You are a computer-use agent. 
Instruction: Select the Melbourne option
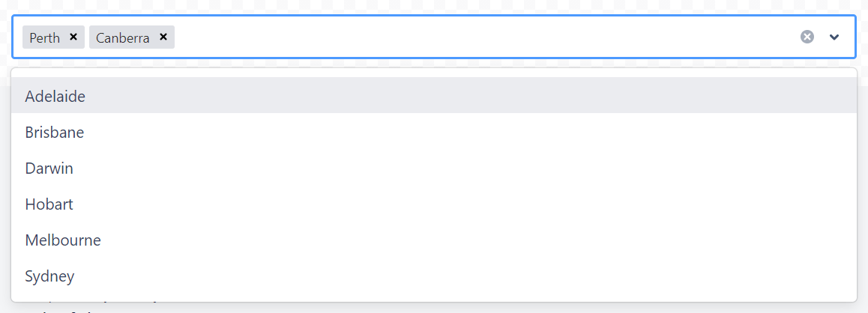(x=63, y=240)
